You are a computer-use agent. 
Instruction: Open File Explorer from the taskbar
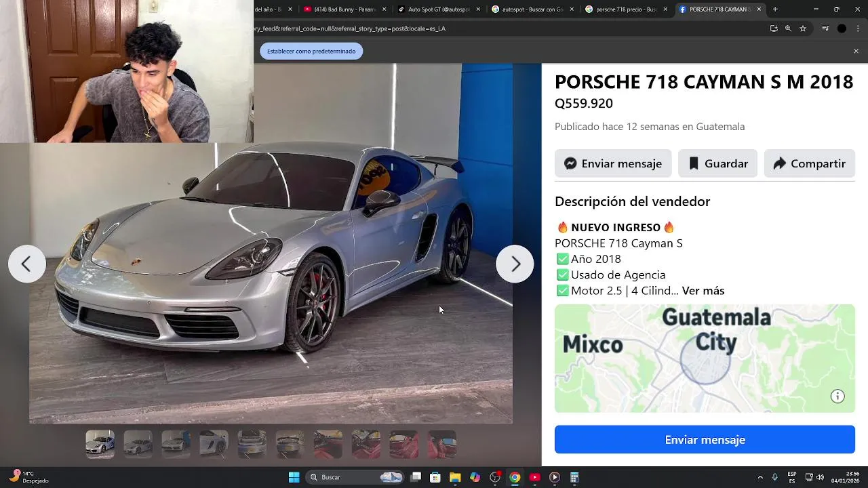(x=455, y=477)
